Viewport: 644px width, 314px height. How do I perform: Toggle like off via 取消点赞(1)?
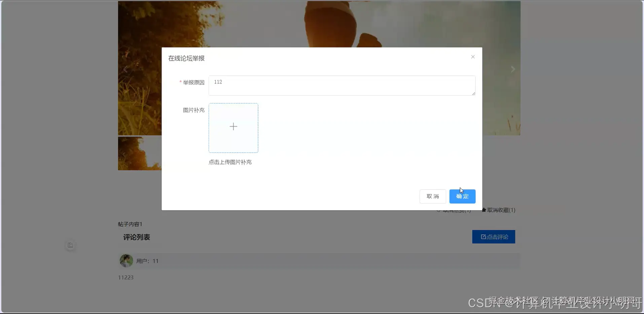[x=457, y=210]
